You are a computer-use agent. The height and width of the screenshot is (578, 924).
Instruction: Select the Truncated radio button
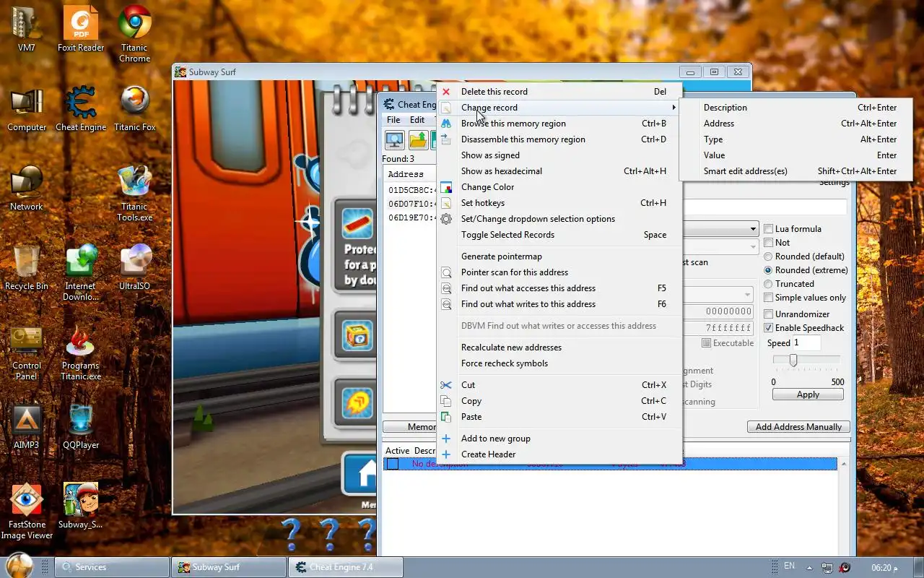coord(769,284)
